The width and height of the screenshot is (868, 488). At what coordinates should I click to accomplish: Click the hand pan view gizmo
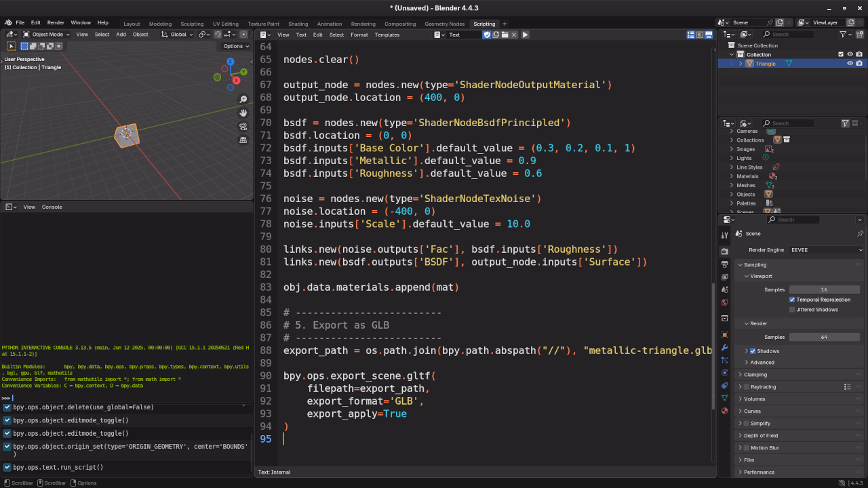click(243, 113)
